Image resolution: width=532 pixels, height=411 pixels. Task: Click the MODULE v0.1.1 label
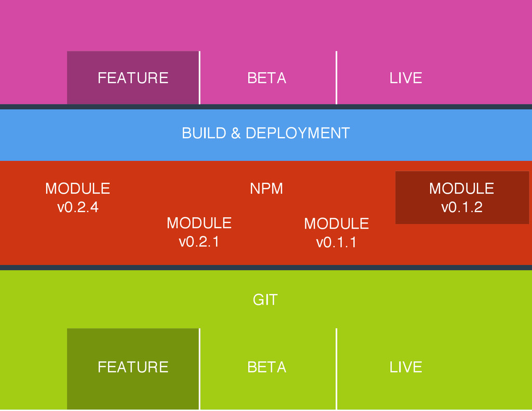[x=336, y=233]
